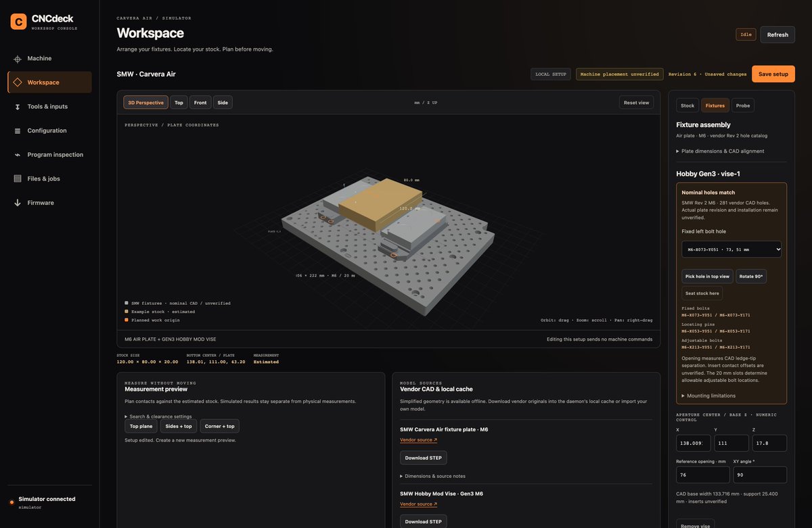The image size is (812, 528).
Task: Switch to the Side view tab
Action: pyautogui.click(x=223, y=103)
